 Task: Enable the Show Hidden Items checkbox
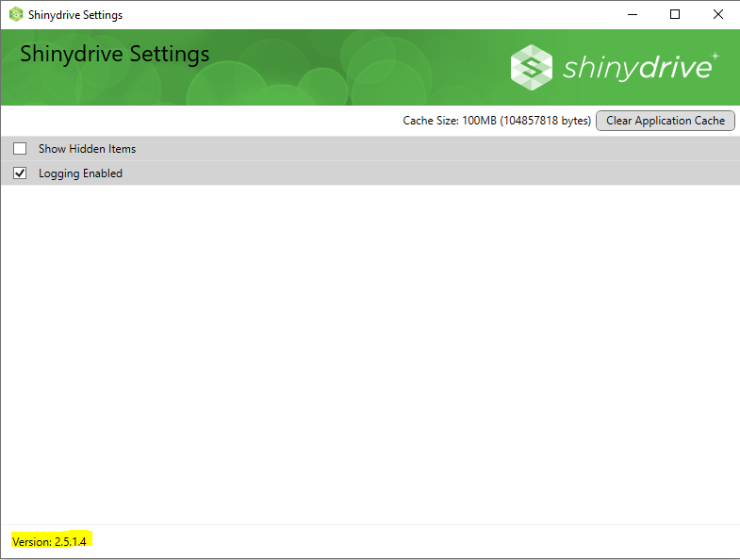(x=20, y=149)
